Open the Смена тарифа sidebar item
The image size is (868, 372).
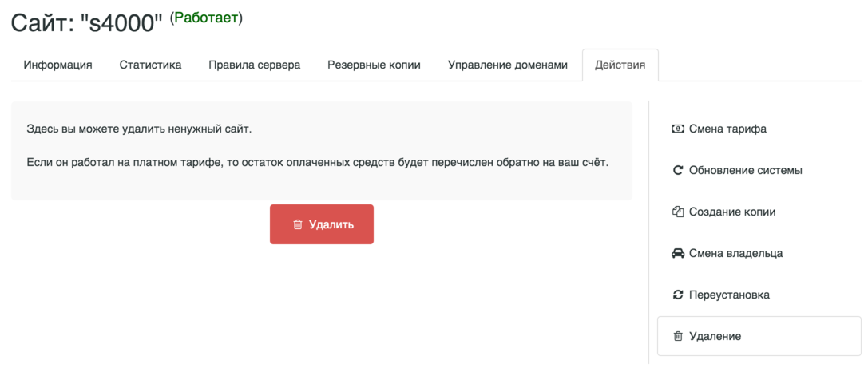point(759,129)
